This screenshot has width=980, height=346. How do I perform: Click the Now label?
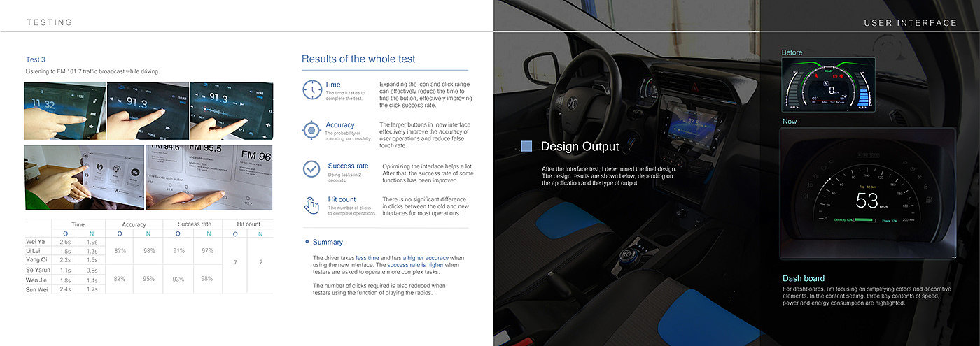790,122
